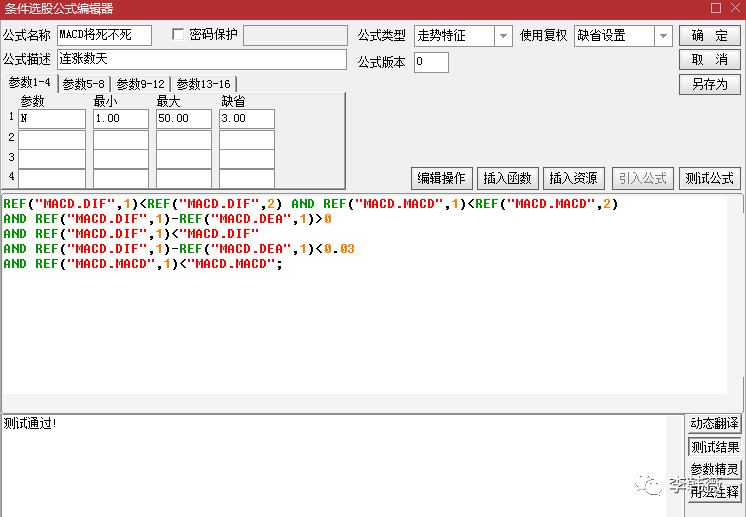This screenshot has width=746, height=517.
Task: Click into the 公式名称 input field
Action: tap(104, 36)
